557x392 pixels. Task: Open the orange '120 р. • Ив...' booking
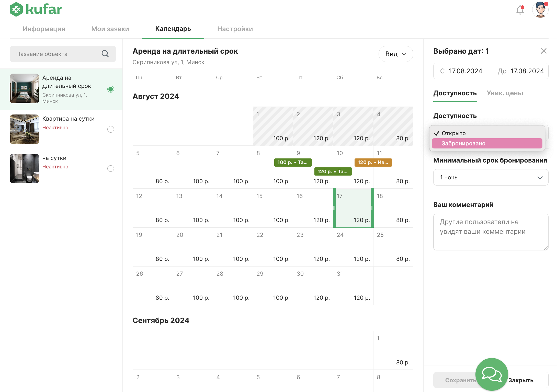(373, 162)
